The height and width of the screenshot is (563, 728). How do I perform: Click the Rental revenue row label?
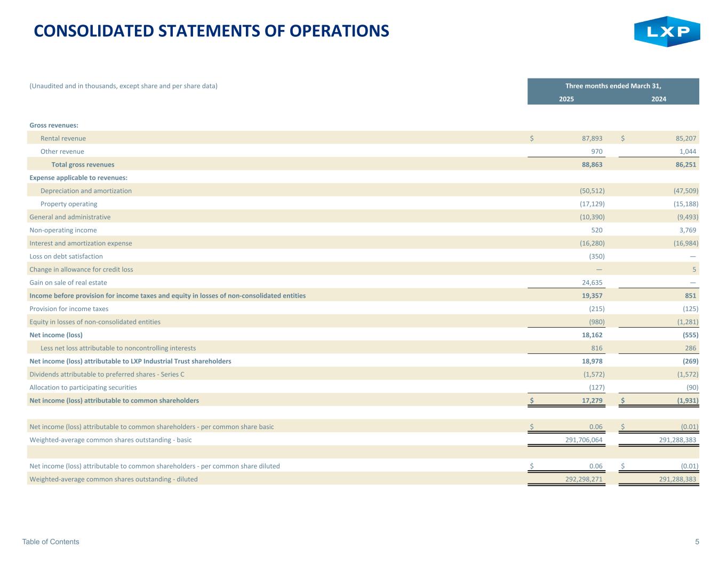click(x=63, y=138)
